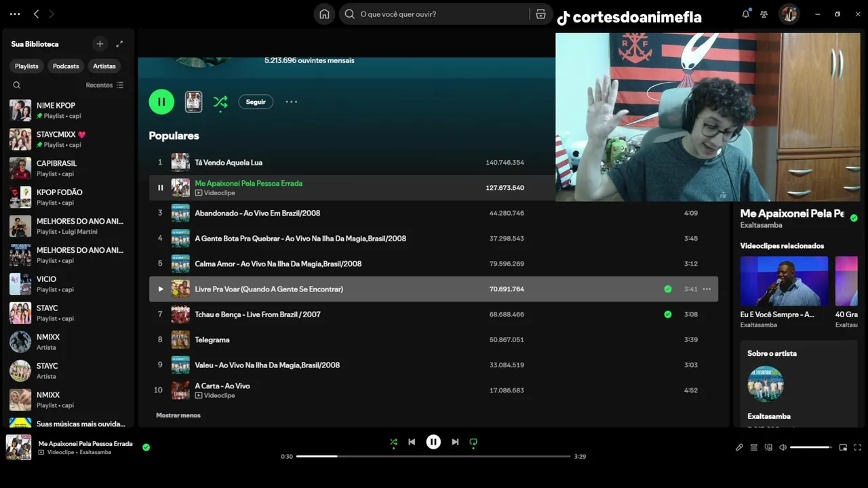Follow artist with Seguir button

tap(256, 102)
